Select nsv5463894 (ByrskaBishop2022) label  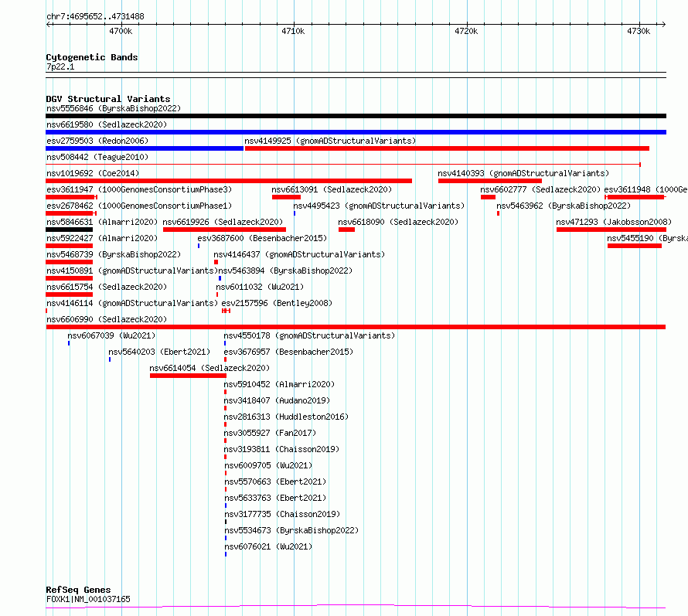(x=285, y=271)
